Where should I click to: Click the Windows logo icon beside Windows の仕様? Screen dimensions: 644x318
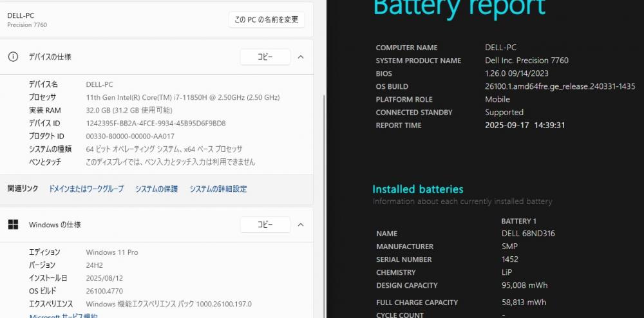(13, 225)
